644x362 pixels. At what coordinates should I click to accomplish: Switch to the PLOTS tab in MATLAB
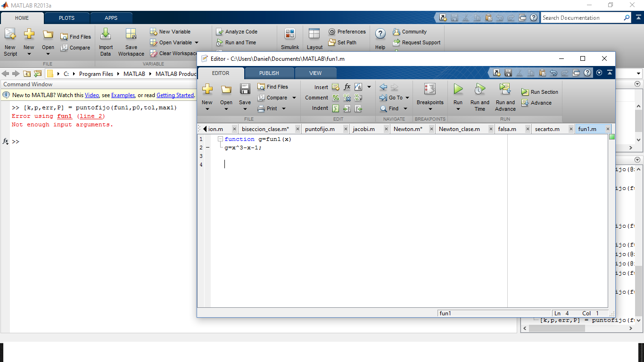[66, 18]
